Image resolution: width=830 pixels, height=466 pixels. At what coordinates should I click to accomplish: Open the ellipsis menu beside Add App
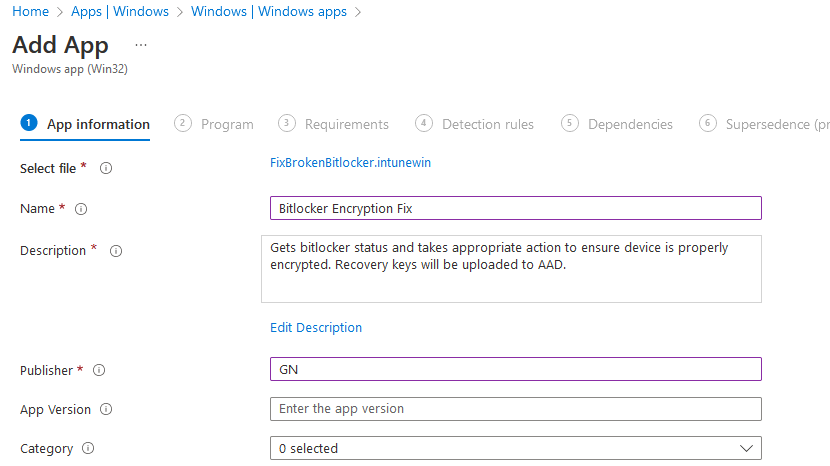pyautogui.click(x=141, y=45)
